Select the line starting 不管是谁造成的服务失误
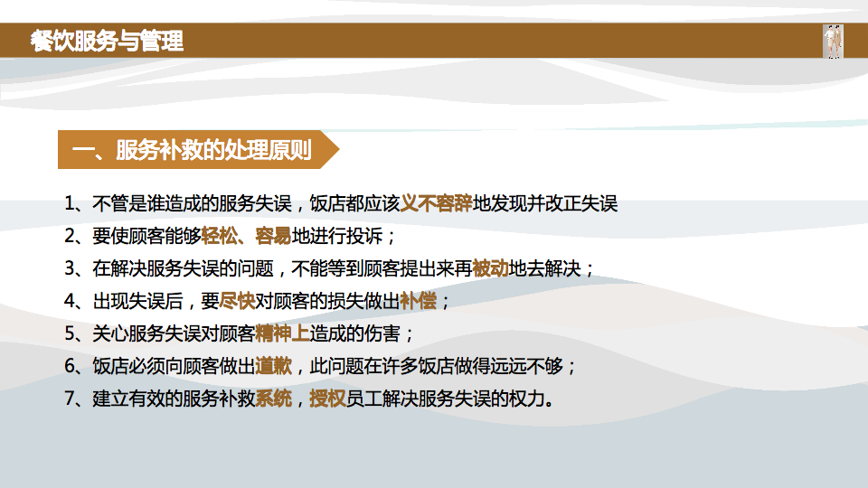Viewport: 868px width, 488px height. point(341,203)
